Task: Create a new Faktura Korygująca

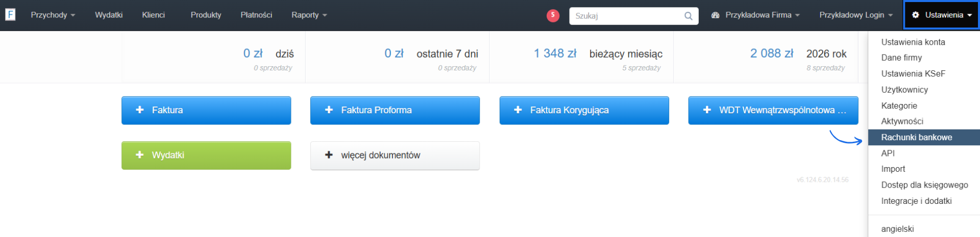Action: pos(584,110)
